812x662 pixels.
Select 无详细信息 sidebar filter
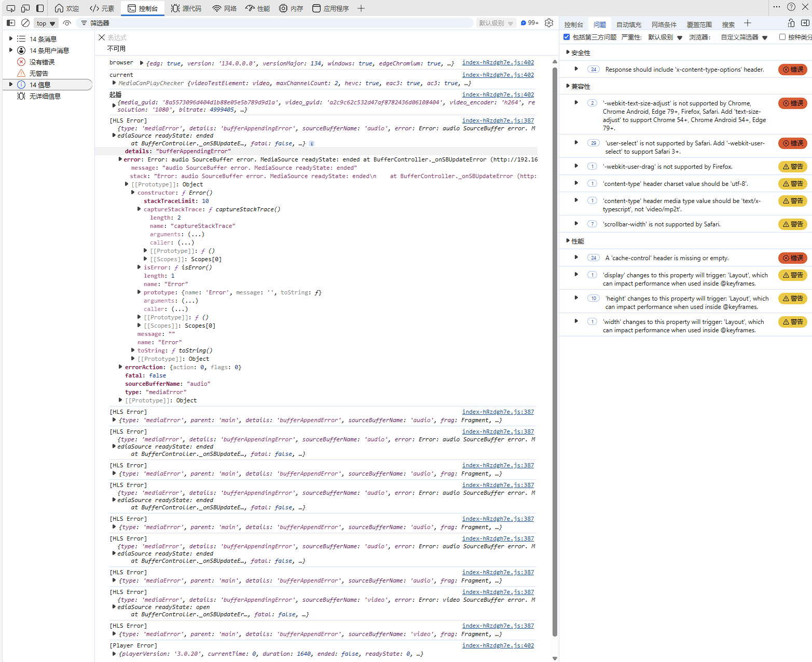45,96
